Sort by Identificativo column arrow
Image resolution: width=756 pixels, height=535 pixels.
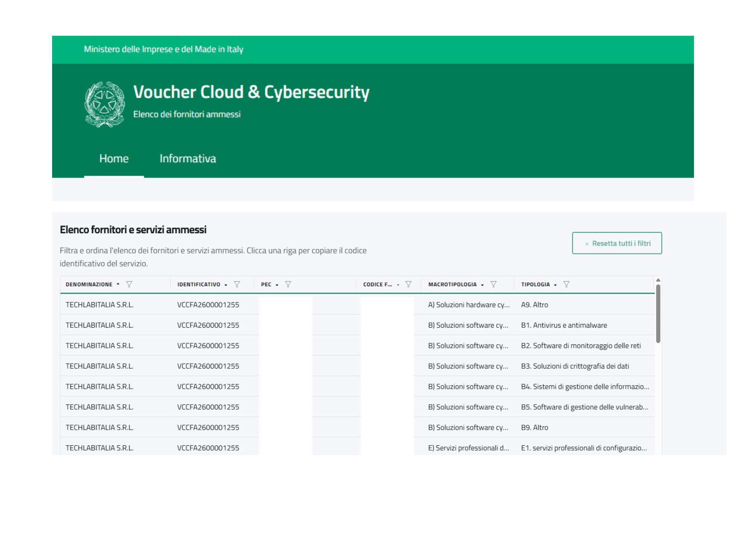pyautogui.click(x=226, y=285)
